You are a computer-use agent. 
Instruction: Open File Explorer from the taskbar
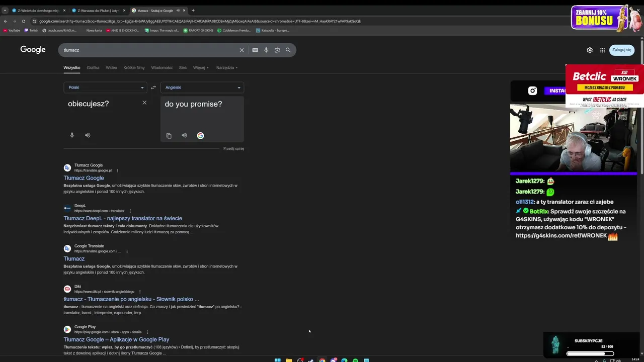pos(289,360)
